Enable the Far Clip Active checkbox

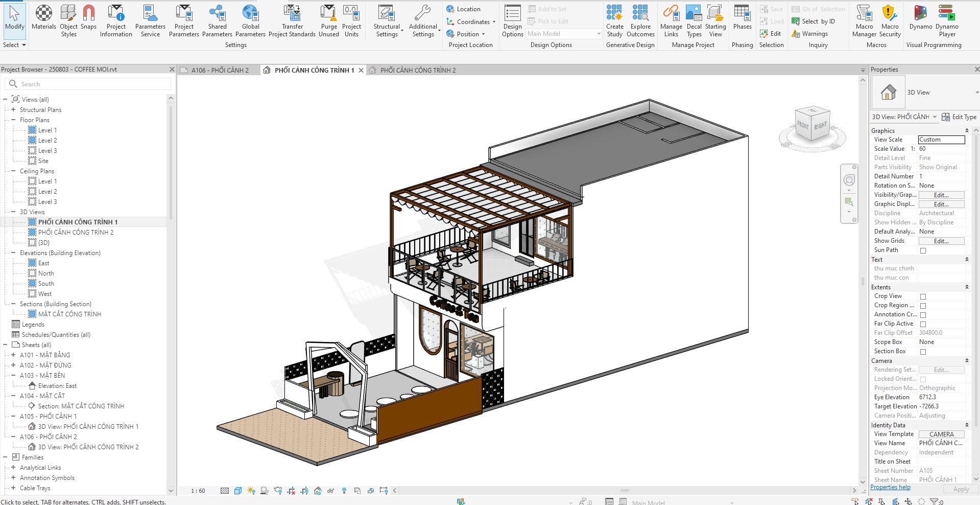pyautogui.click(x=923, y=324)
